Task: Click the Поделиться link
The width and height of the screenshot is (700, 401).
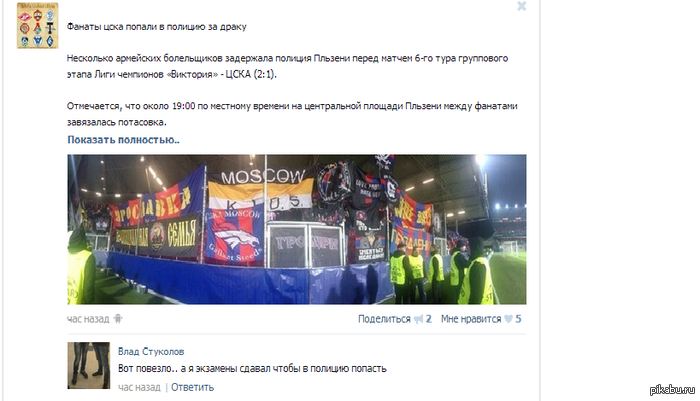Action: (384, 319)
